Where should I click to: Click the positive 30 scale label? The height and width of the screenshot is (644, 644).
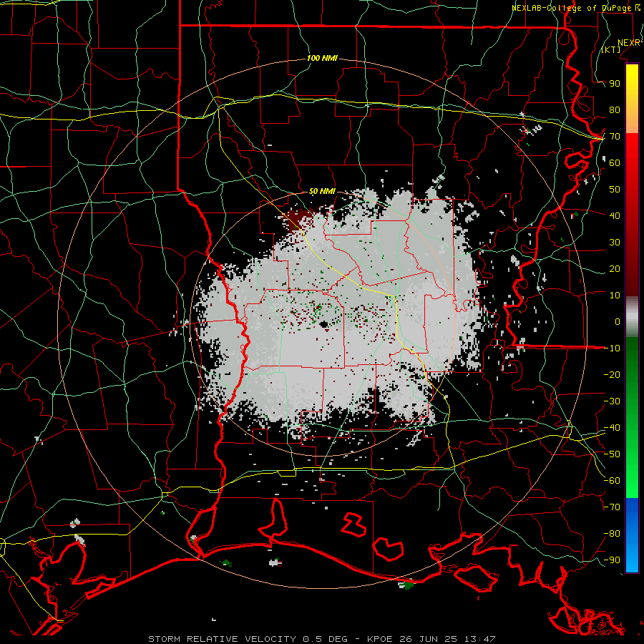615,243
